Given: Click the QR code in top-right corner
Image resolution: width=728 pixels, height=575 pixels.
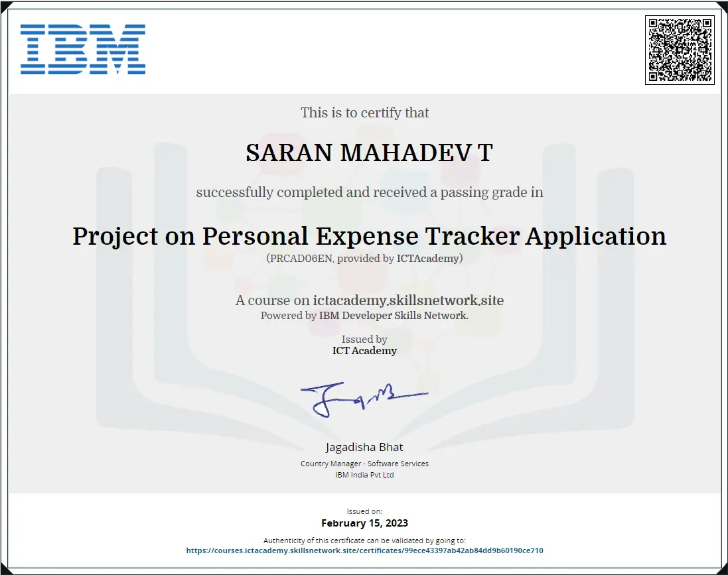Looking at the screenshot, I should (680, 50).
